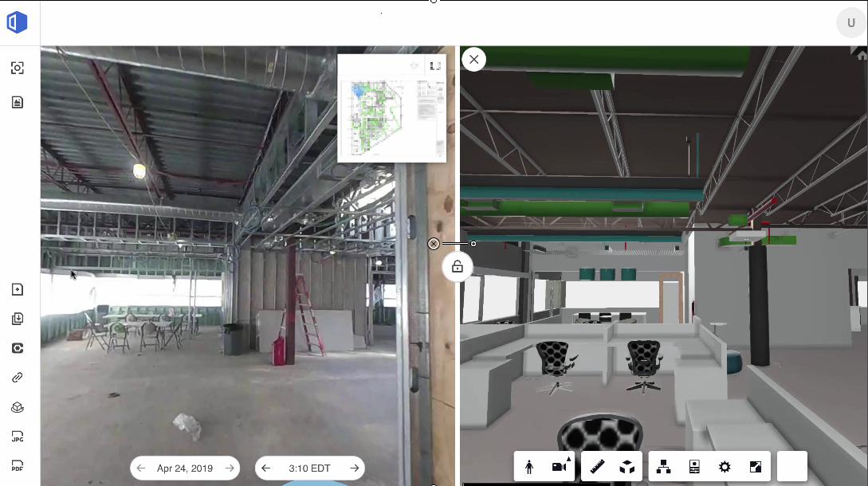Copy the share link from sidebar
This screenshot has height=486, width=868.
pyautogui.click(x=18, y=378)
